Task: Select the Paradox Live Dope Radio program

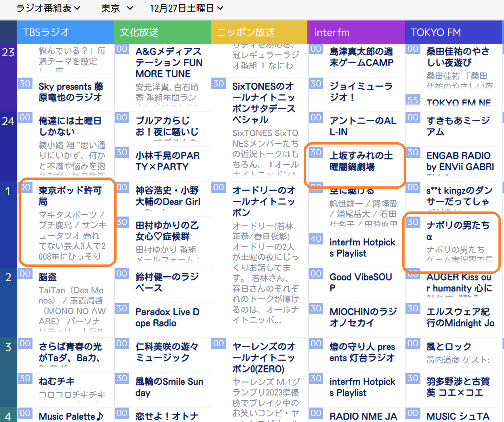Action: pyautogui.click(x=167, y=317)
